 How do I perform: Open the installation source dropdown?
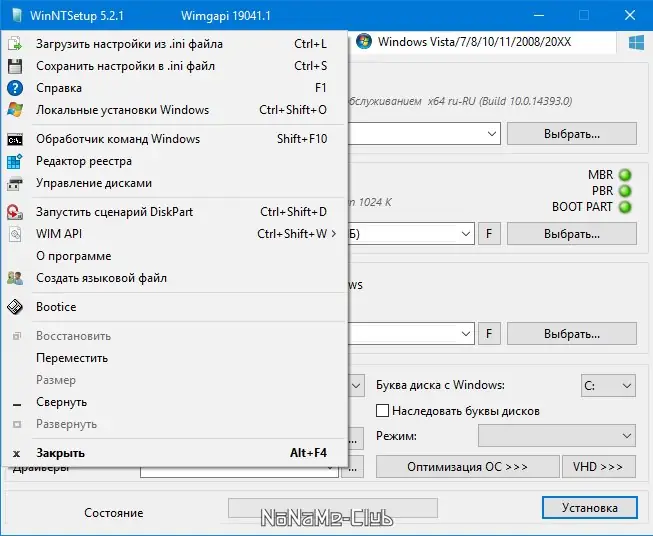coord(491,134)
